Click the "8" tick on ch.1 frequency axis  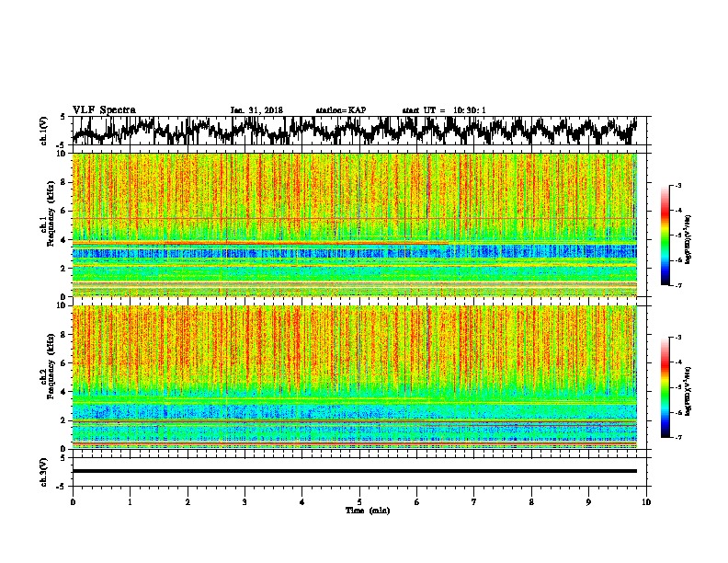63,182
